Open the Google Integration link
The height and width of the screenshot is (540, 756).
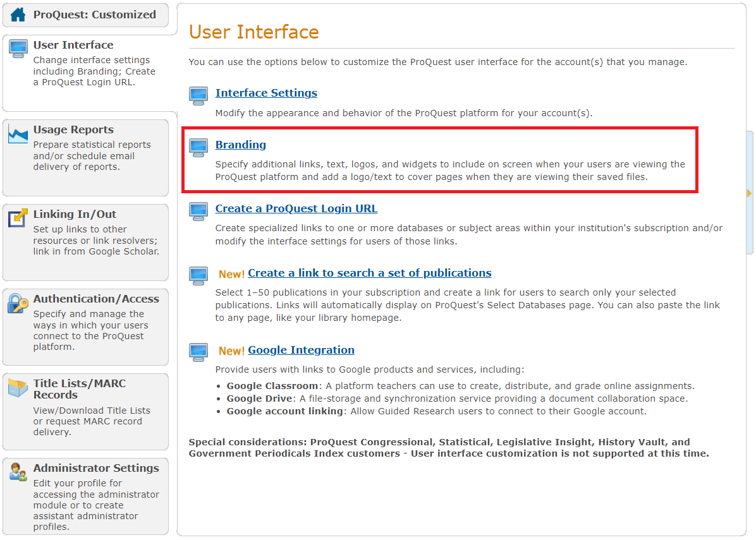pos(302,350)
